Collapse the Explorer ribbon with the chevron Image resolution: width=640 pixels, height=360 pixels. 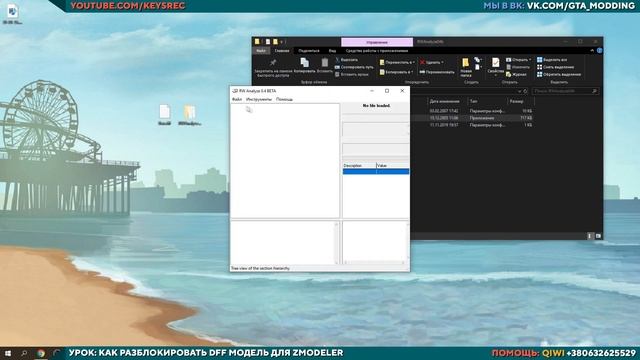592,51
